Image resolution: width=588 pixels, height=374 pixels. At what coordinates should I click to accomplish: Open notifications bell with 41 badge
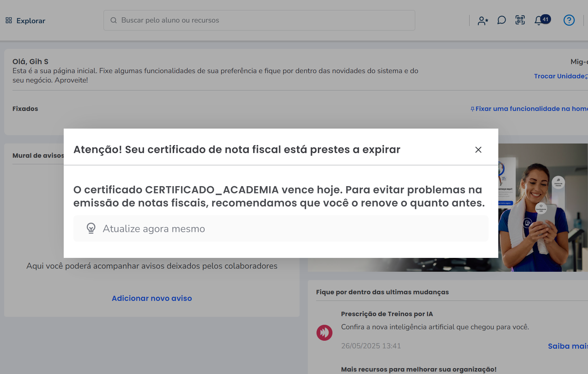pyautogui.click(x=539, y=20)
